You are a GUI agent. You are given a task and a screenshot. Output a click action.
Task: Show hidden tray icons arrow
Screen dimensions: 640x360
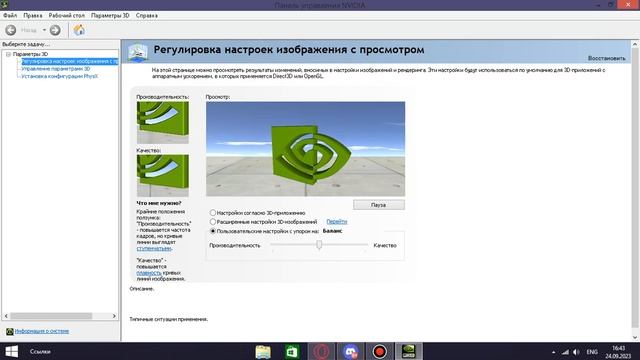[553, 352]
